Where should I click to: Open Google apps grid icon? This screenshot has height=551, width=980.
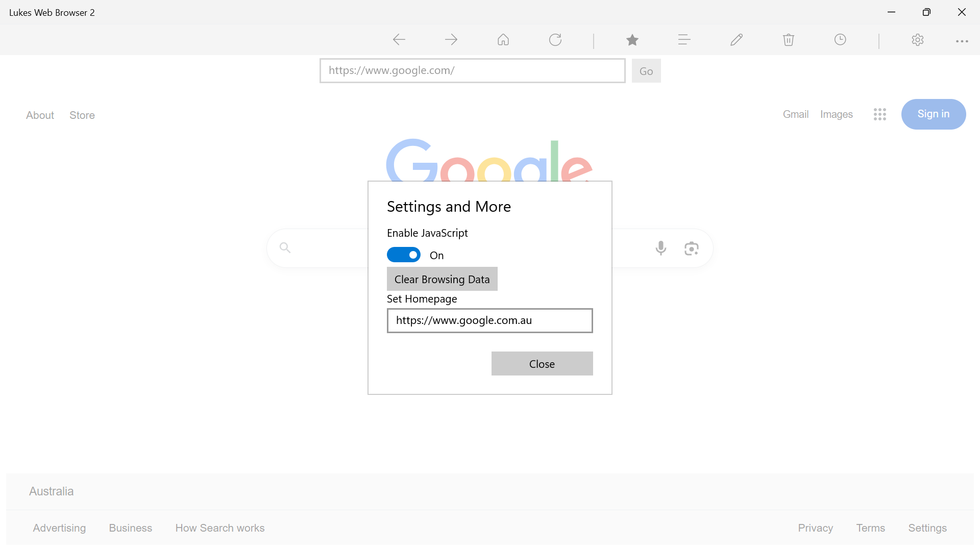click(x=880, y=114)
